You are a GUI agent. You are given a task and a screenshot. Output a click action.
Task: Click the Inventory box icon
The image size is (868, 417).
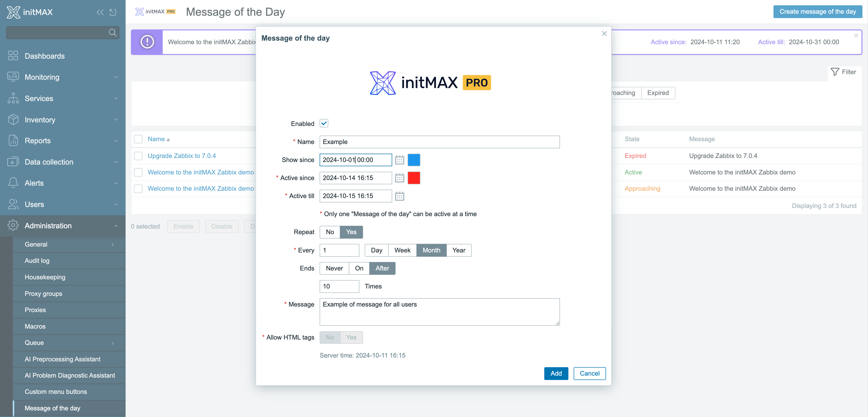tap(13, 119)
